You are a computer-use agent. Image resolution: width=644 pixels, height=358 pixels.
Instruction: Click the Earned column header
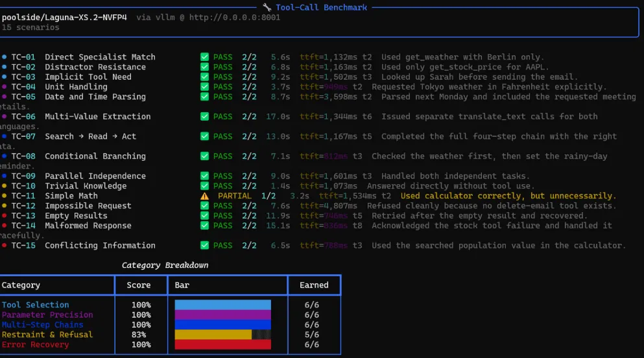[314, 285]
